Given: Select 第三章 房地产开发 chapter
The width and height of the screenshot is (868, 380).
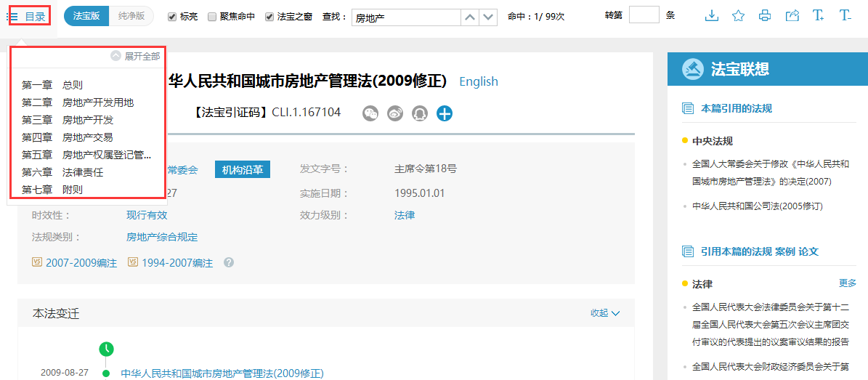Looking at the screenshot, I should click(68, 120).
